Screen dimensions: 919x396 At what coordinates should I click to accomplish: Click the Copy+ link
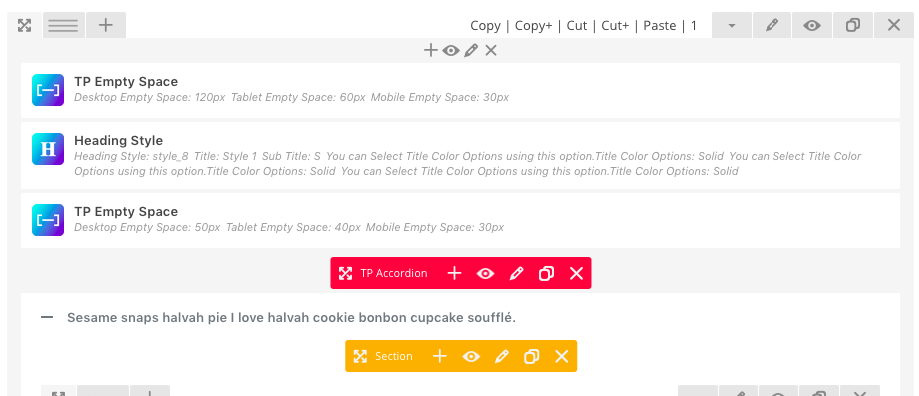(x=533, y=26)
